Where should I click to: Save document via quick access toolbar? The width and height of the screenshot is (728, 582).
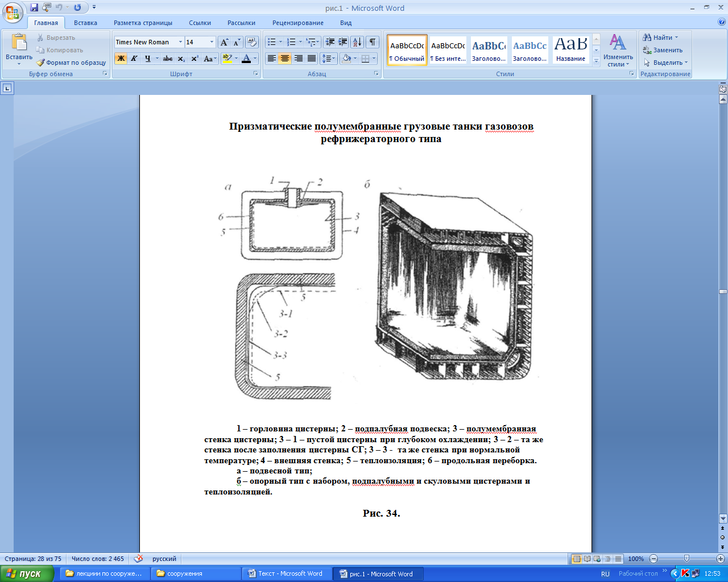34,8
